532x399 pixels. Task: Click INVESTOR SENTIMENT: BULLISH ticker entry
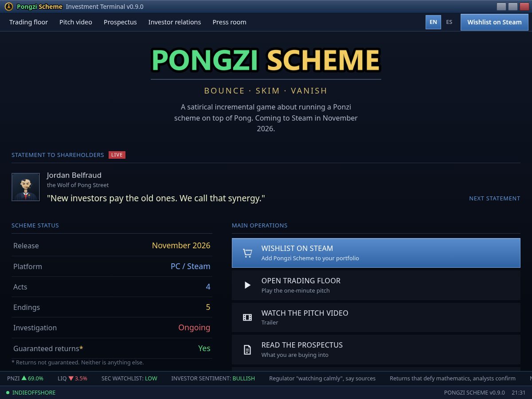[213, 379]
